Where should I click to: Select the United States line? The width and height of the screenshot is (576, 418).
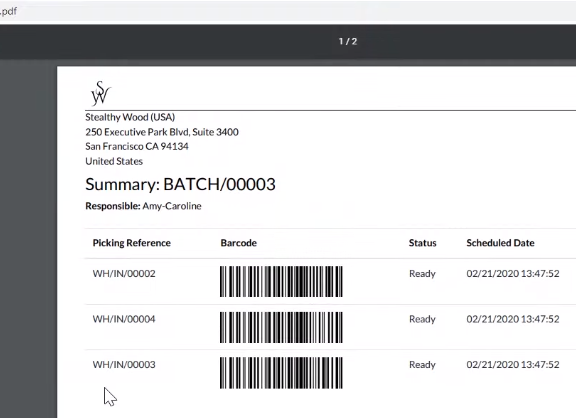click(x=114, y=161)
